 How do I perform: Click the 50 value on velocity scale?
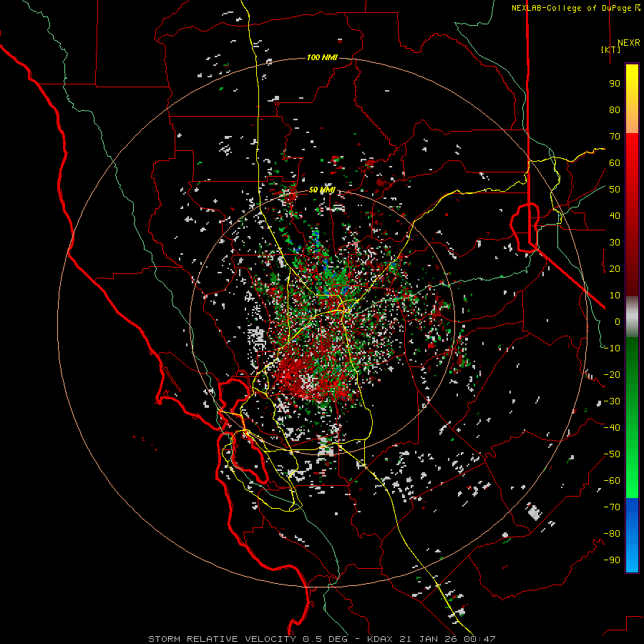point(615,190)
